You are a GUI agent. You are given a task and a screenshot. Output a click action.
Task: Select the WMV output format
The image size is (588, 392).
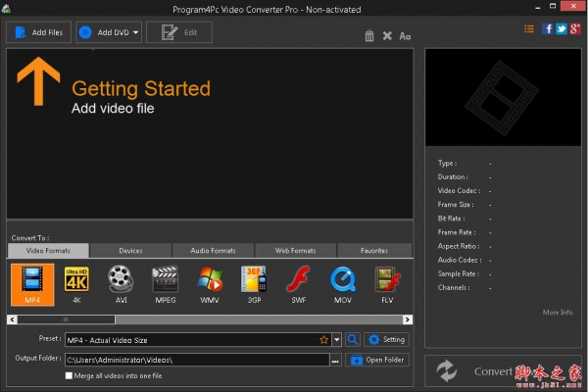pos(210,285)
